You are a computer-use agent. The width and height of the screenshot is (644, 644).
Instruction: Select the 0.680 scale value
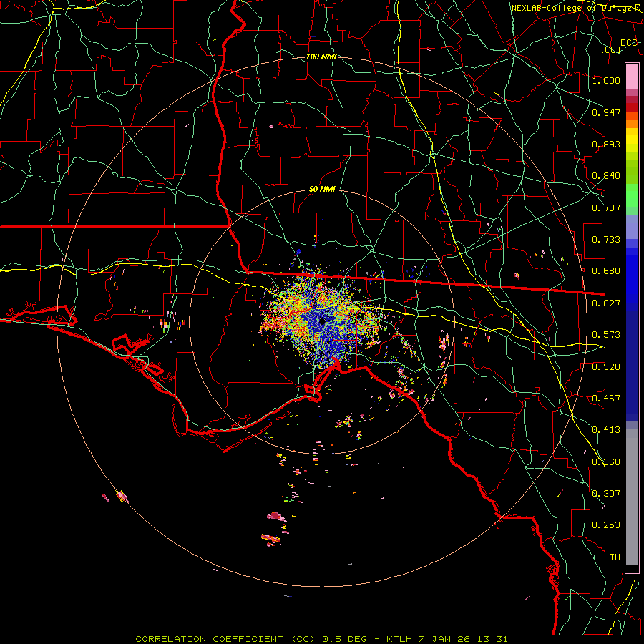coord(606,271)
